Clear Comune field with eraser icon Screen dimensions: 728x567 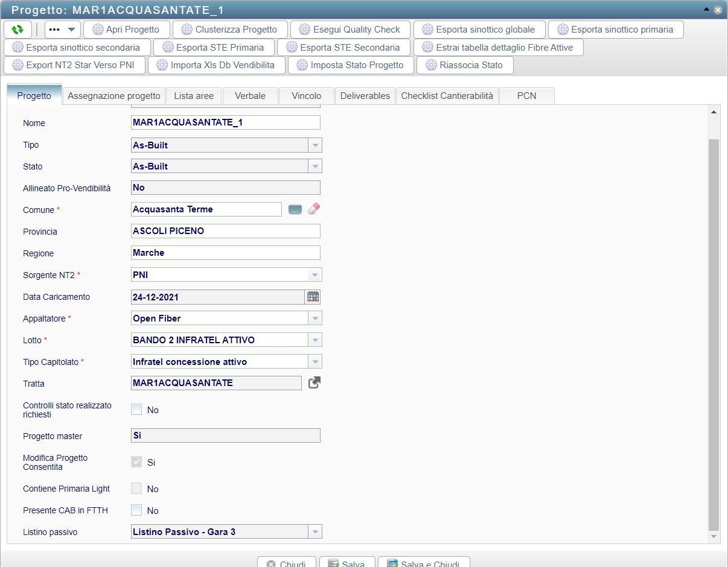tap(314, 209)
